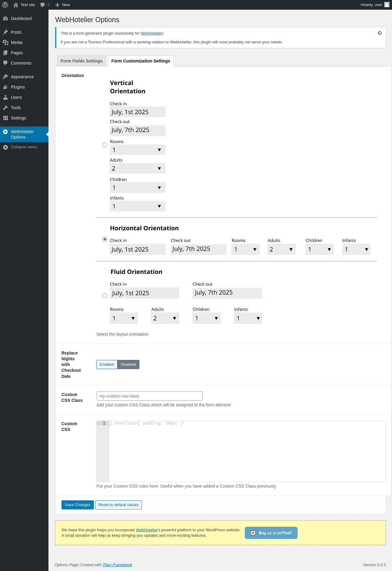The width and height of the screenshot is (392, 571).
Task: Click 'Version 5.6.2' footer text
Action: [x=374, y=565]
